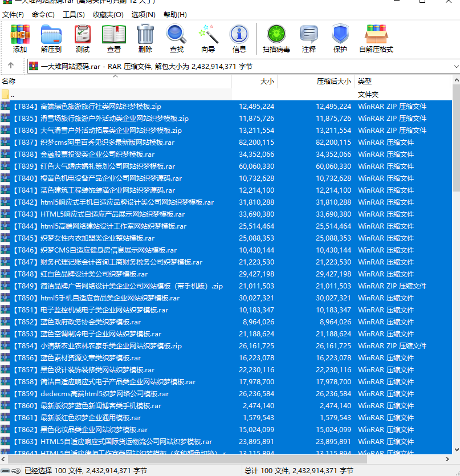Click the key password icon in the status bar
The image size is (460, 476).
click(x=16, y=471)
